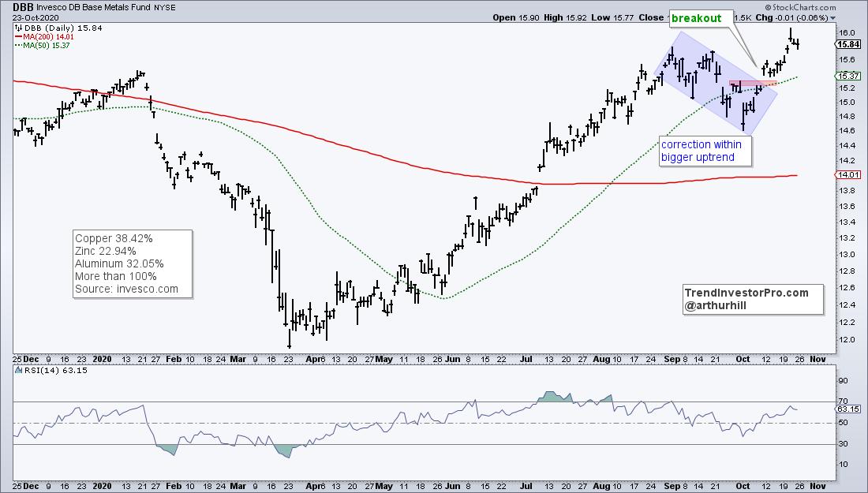Viewport: 868px width, 493px height.
Task: Click the correction within bigger uptrend annotation
Action: pos(702,151)
